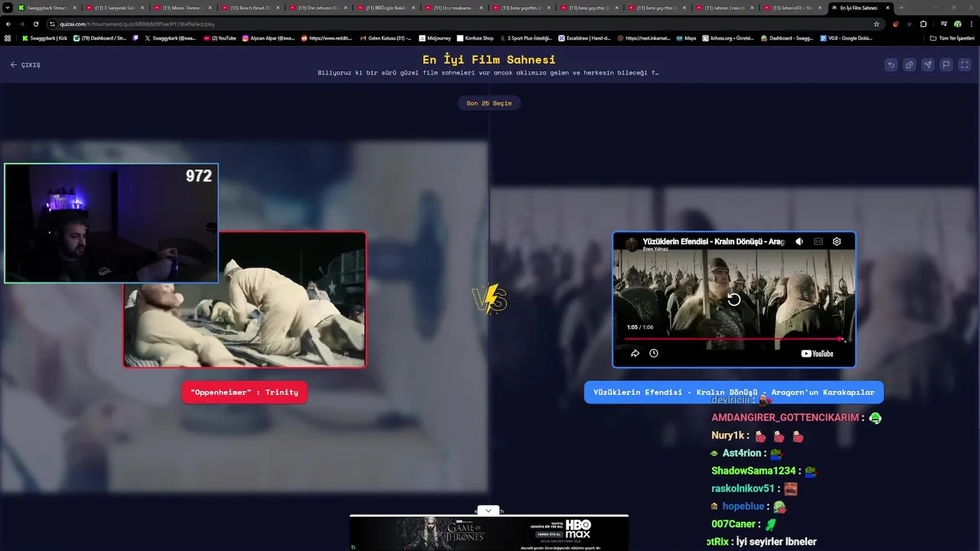Screen dimensions: 980x551
Task: Open the tab search dropdown arrow
Action: (x=7, y=8)
